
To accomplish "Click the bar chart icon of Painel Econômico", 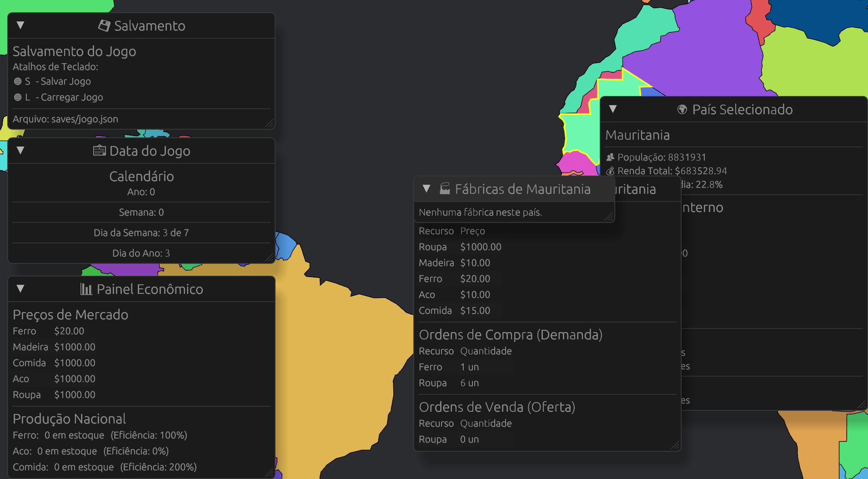I will pyautogui.click(x=86, y=289).
